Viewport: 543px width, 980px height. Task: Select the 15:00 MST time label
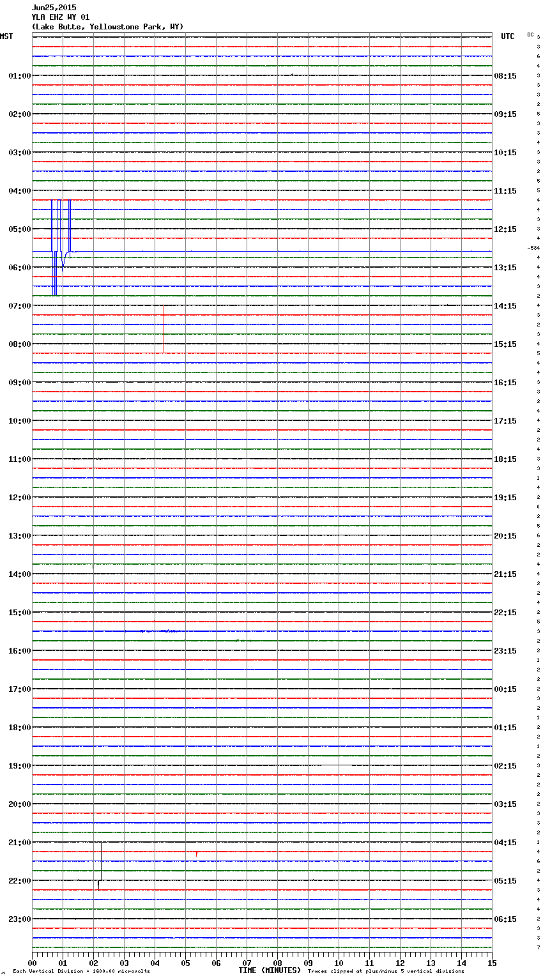19,613
